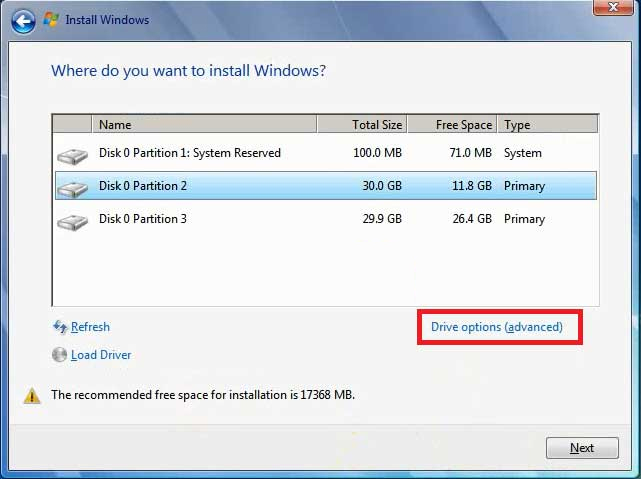Click the 71.0 MB free space value
The width and height of the screenshot is (641, 479).
point(471,153)
